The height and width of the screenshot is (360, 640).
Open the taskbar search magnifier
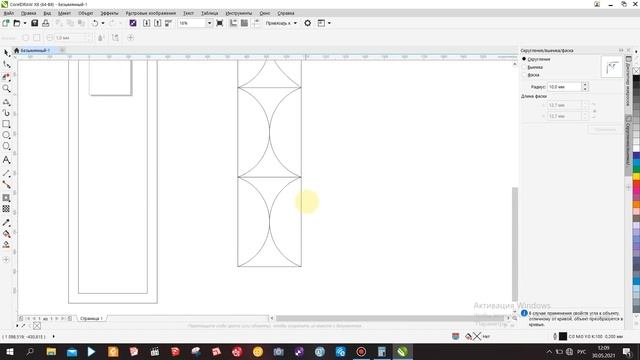tap(30, 351)
